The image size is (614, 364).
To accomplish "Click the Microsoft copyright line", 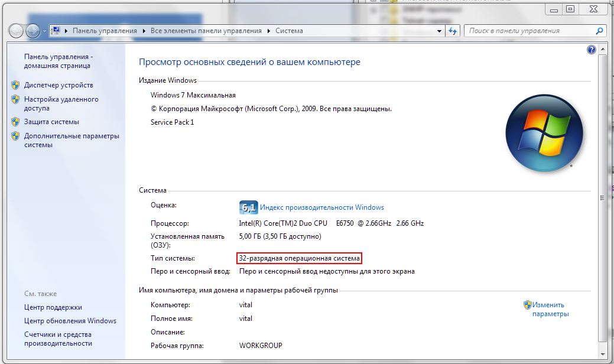I will (271, 109).
